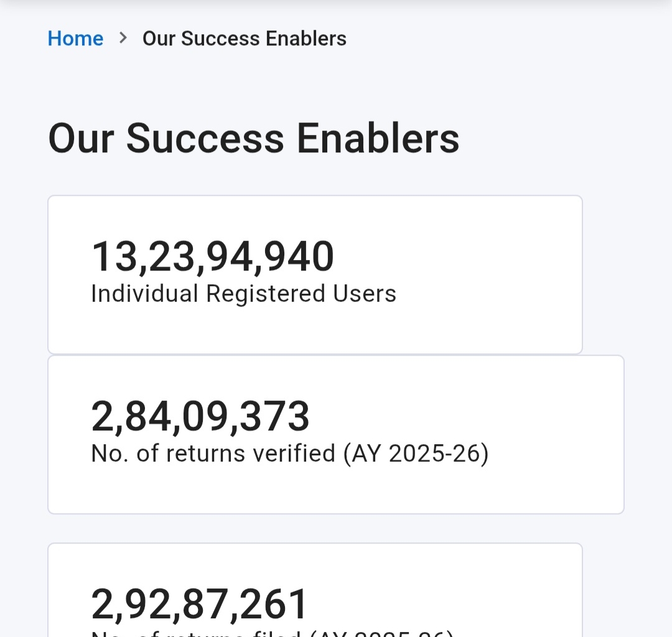Screen dimensions: 672x637
Task: Click the breadcrumb chevron separator icon
Action: pos(123,38)
